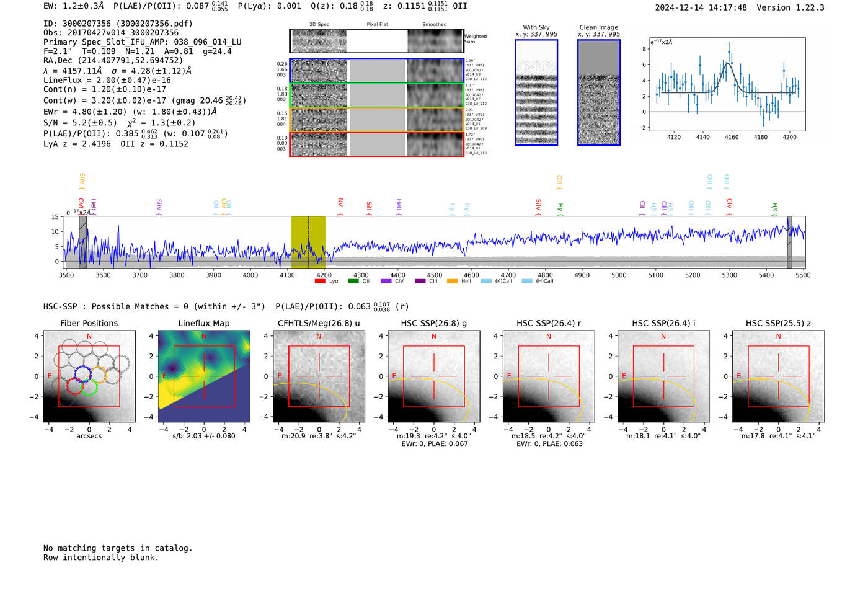Select the orange-bordered fiber 2D spectrum row
The image size is (868, 591).
pyautogui.click(x=376, y=120)
